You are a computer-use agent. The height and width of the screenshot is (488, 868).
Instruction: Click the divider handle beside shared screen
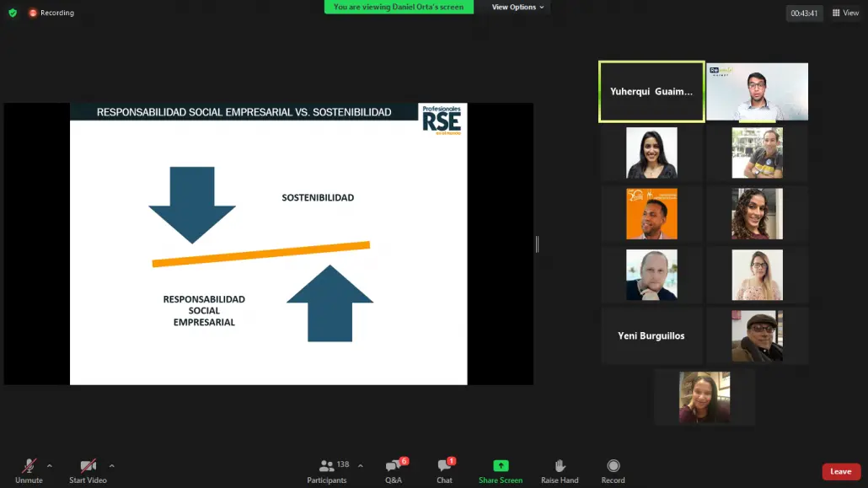click(537, 244)
